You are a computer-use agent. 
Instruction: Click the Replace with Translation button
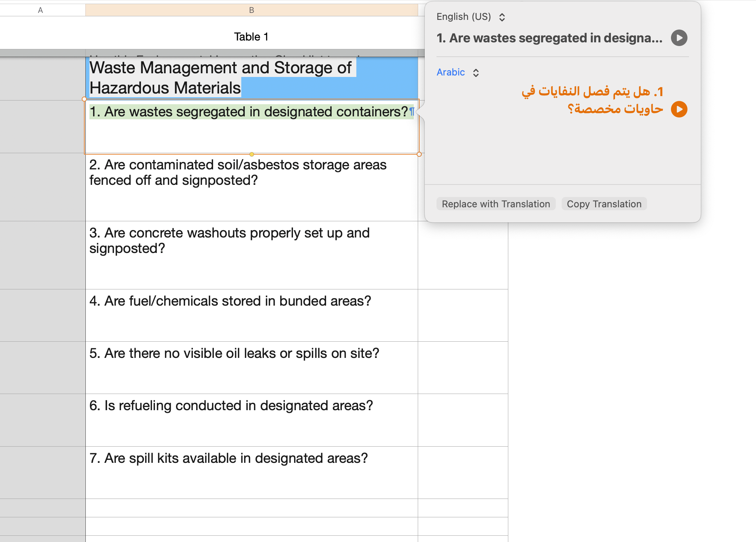[x=495, y=204]
